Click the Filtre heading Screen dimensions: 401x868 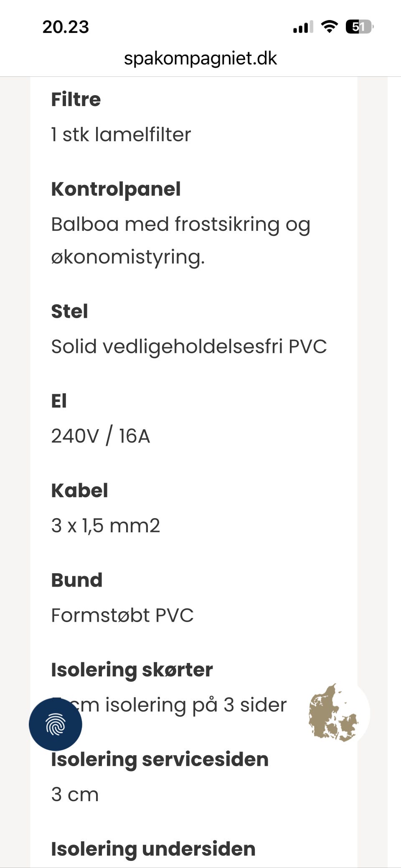coord(76,99)
